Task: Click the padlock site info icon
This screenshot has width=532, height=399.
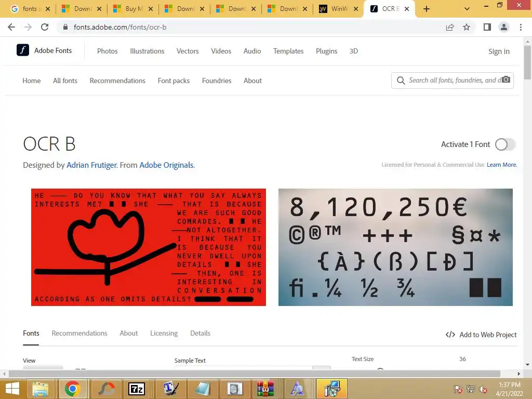Action: [65, 27]
